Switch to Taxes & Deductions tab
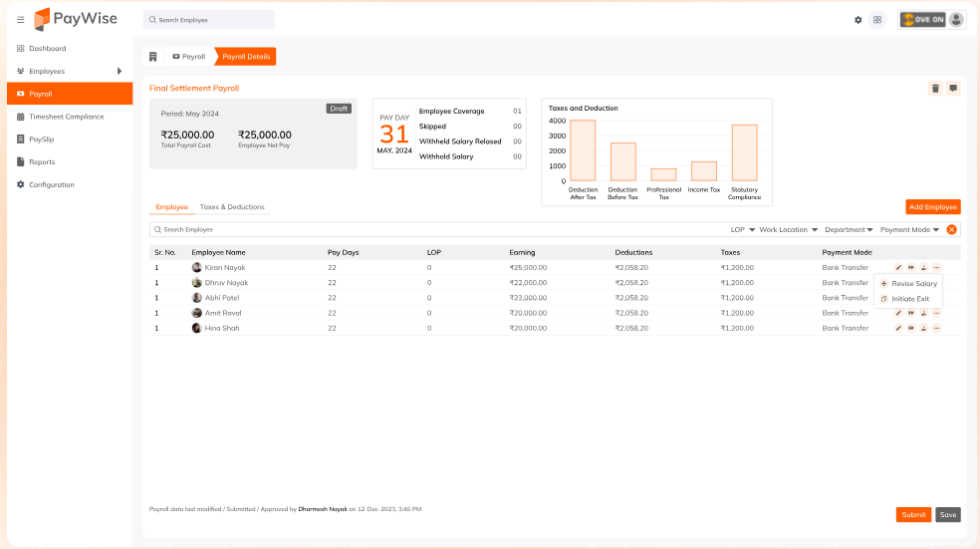Viewport: 980px width, 549px height. pyautogui.click(x=232, y=207)
